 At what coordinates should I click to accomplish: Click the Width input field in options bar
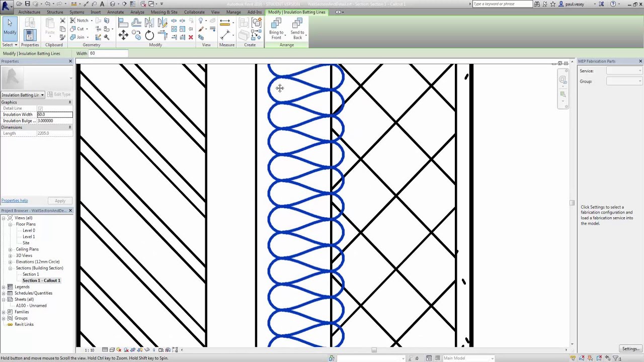click(x=108, y=53)
